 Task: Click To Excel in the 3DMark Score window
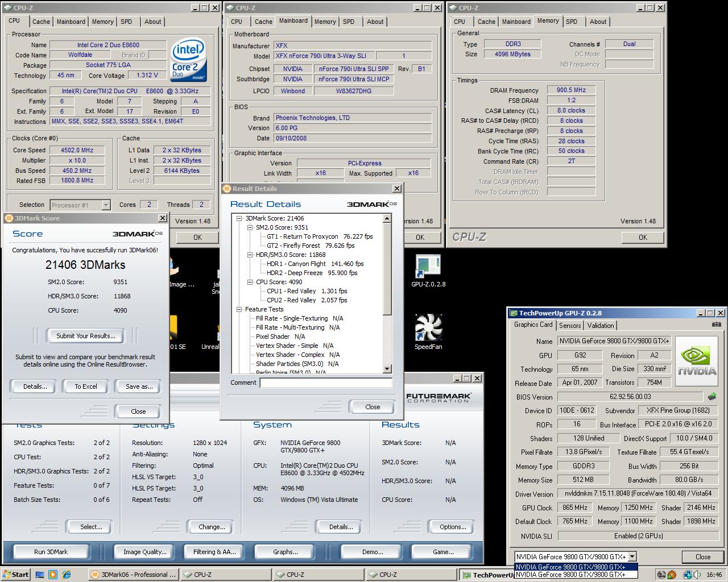click(x=86, y=386)
